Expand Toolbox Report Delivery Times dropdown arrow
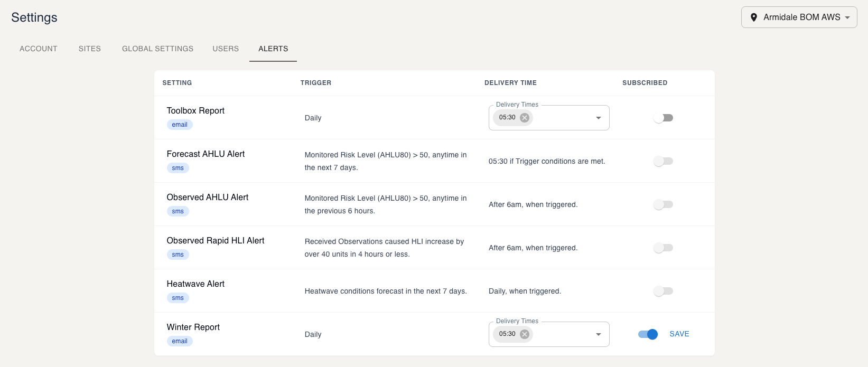The height and width of the screenshot is (367, 868). coord(599,118)
